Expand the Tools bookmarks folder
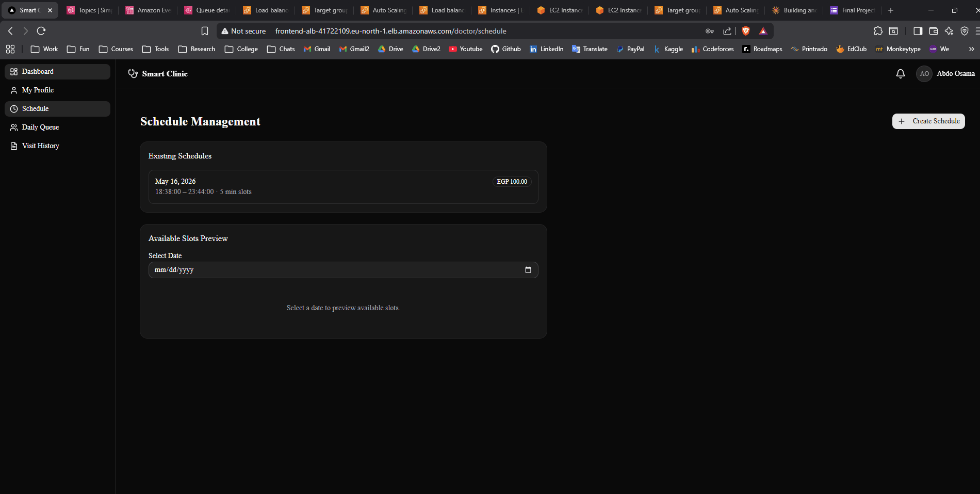 [156, 49]
